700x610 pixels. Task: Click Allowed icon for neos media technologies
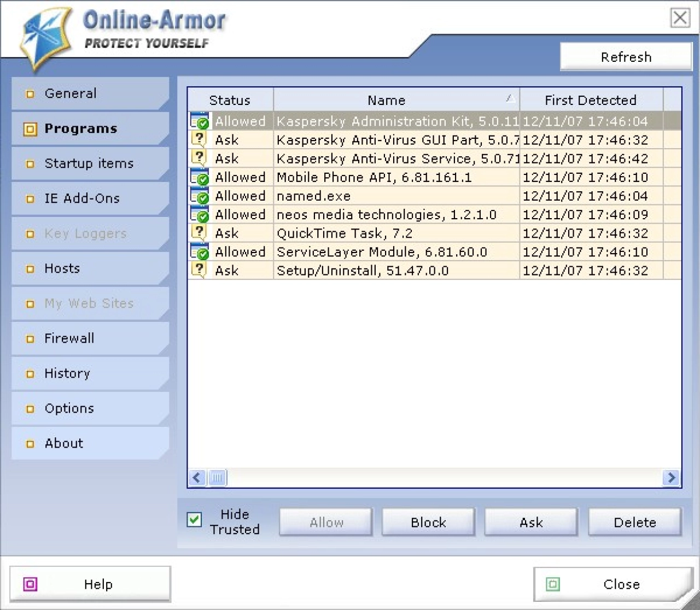[x=200, y=214]
